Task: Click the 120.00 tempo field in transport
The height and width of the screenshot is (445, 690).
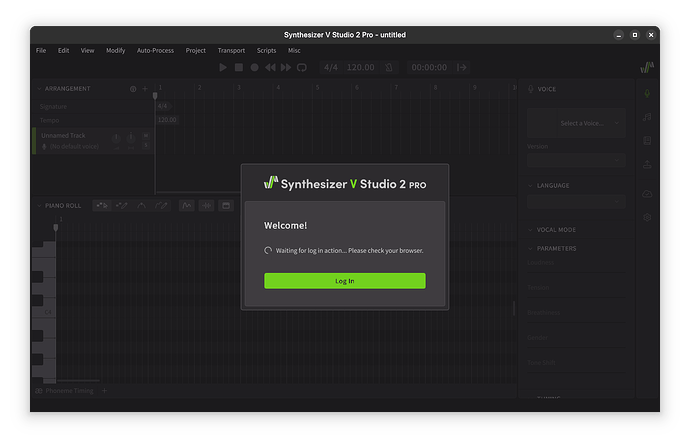Action: (x=360, y=67)
